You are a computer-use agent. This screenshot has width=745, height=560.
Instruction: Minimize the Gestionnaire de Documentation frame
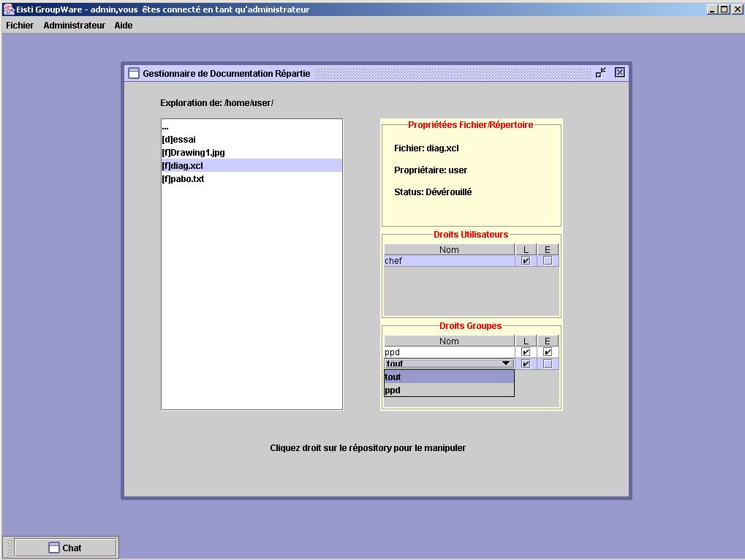601,72
